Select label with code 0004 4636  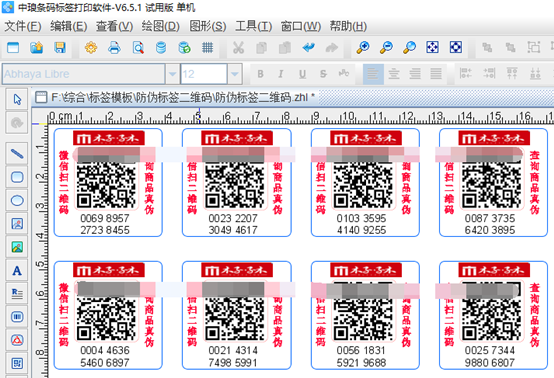[x=108, y=315]
